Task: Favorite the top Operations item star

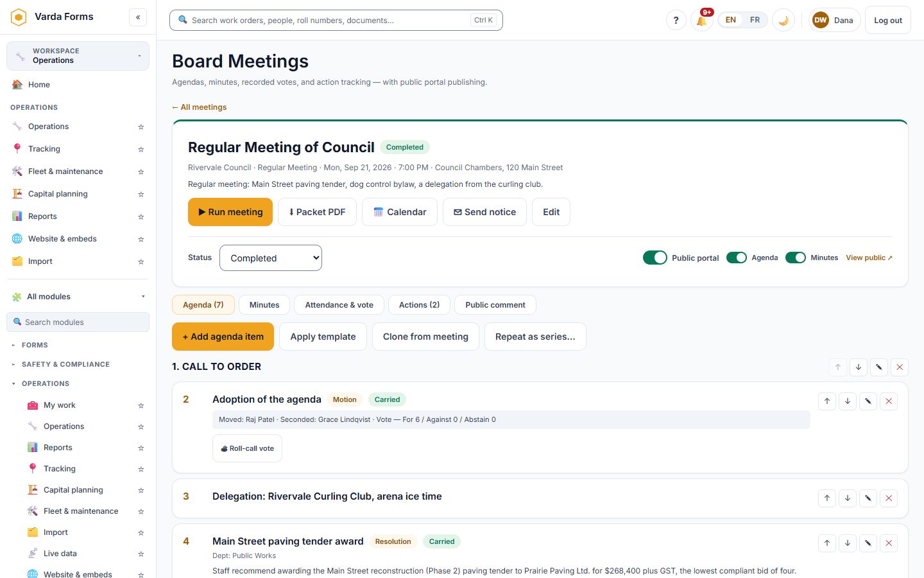Action: 141,127
